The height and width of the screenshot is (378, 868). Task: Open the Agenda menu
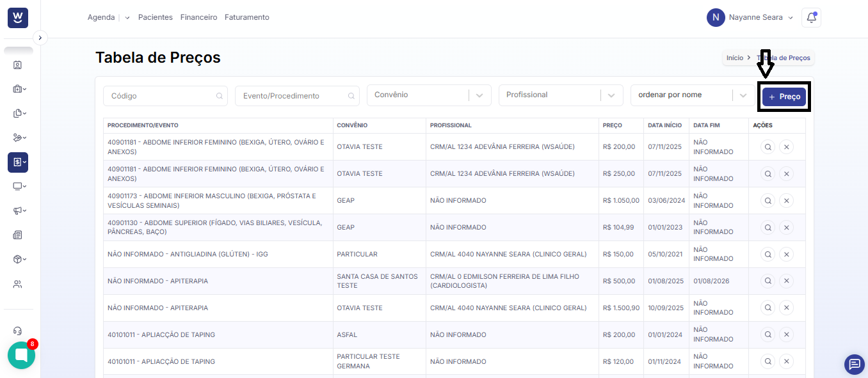pyautogui.click(x=101, y=17)
